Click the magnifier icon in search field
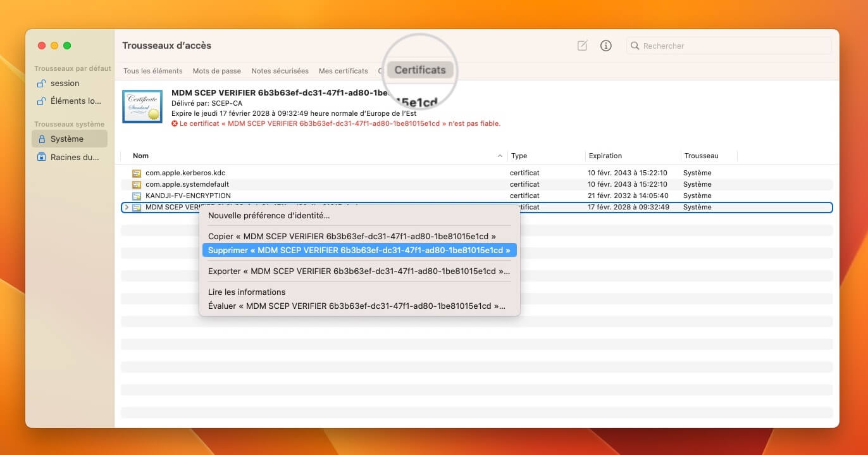 635,46
